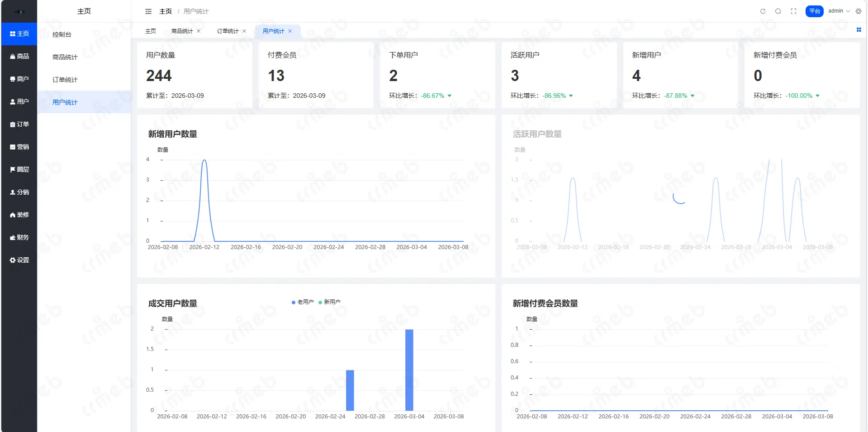Viewport: 868px width, 432px height.
Task: Open the search magnifier icon in header
Action: coord(778,11)
